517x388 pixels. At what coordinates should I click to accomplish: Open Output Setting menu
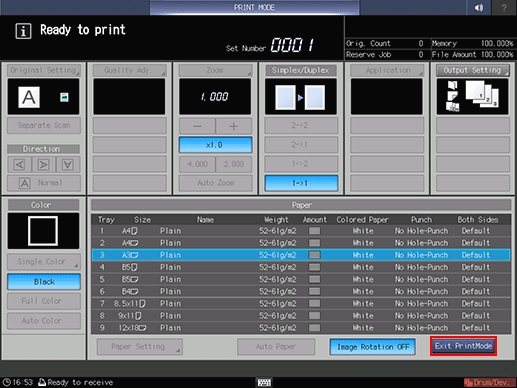point(473,70)
